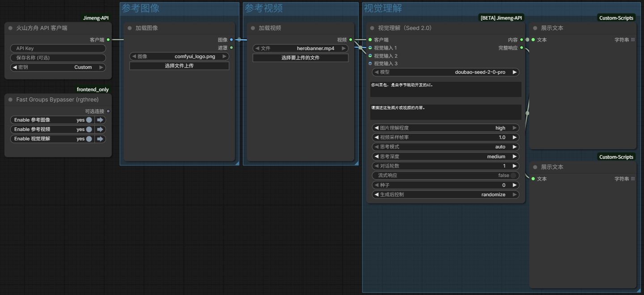This screenshot has width=644, height=295.
Task: Open the 思考深度 medium dropdown
Action: click(x=446, y=156)
